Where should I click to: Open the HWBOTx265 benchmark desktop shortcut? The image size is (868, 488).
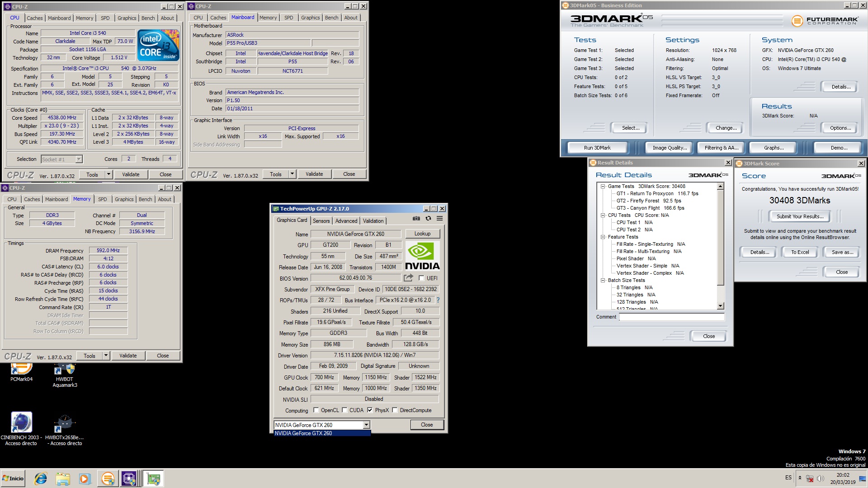pos(65,430)
